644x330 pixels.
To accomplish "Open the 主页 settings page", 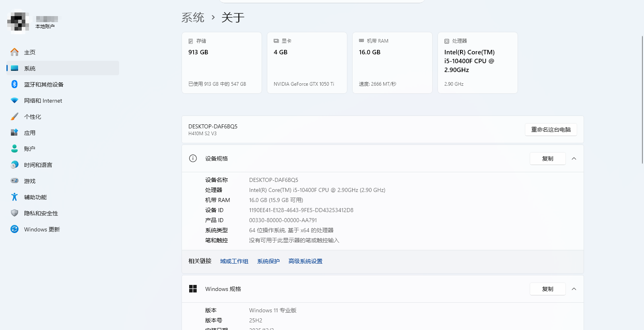I will click(x=63, y=52).
